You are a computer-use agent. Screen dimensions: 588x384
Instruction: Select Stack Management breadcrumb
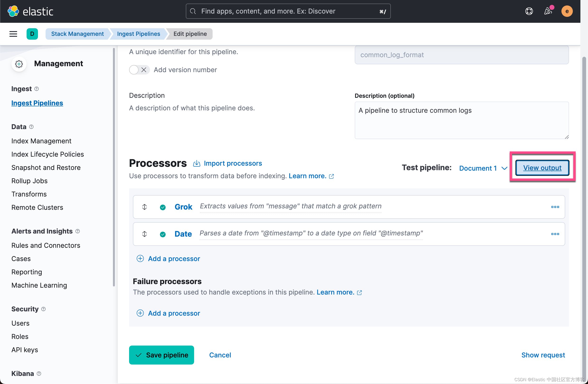point(77,34)
